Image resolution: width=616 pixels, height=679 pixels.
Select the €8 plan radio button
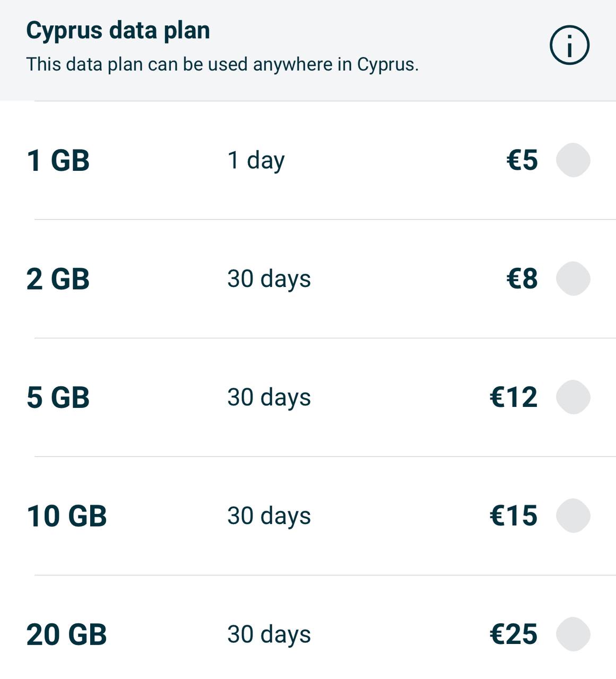point(573,278)
